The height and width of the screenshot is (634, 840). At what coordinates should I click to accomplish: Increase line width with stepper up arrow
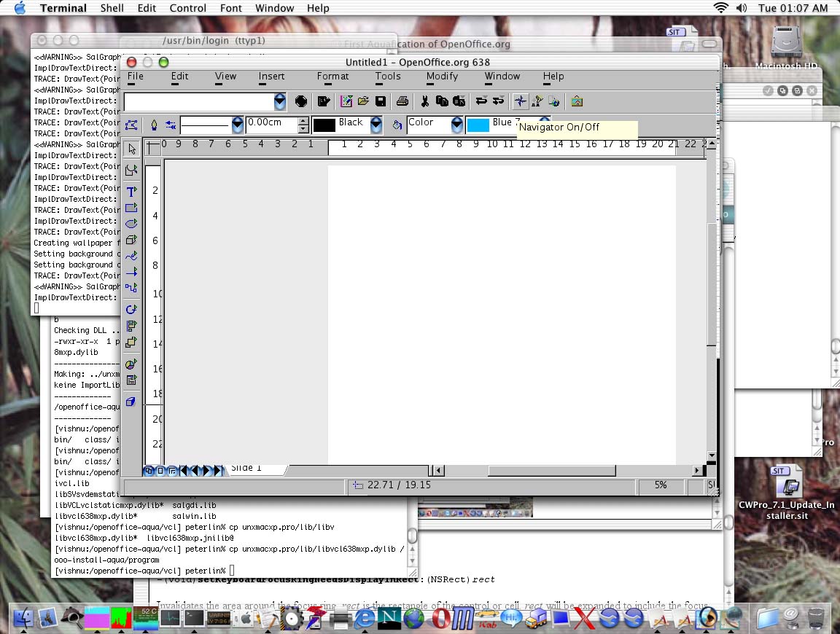(x=303, y=121)
